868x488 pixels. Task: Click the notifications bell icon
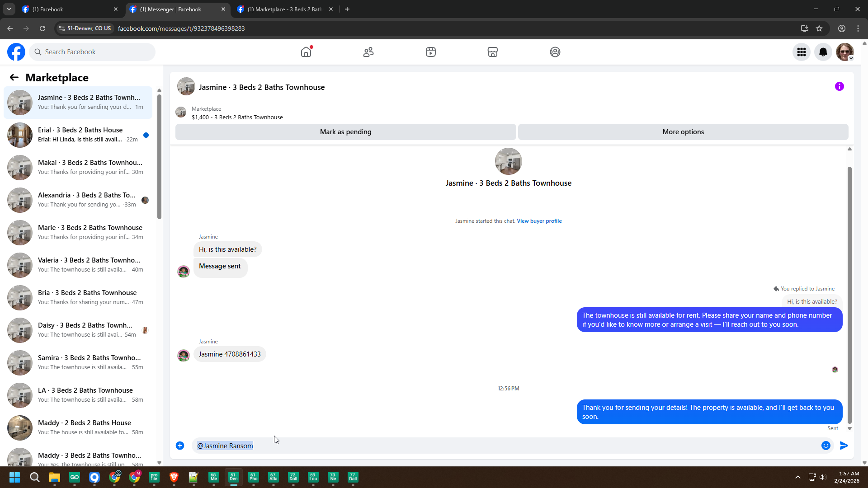point(823,52)
